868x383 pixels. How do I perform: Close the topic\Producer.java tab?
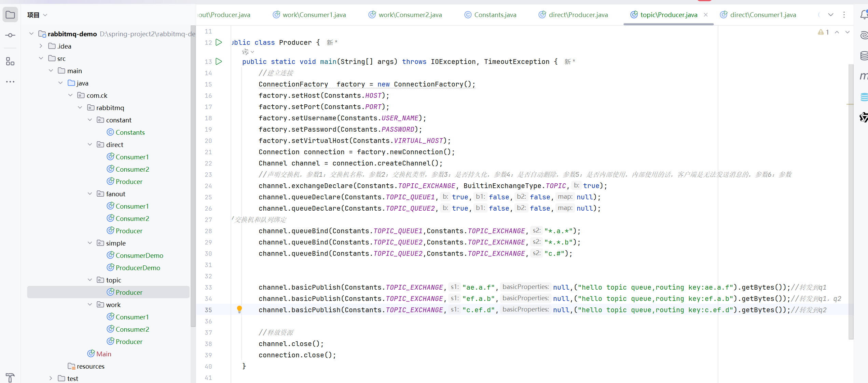click(x=706, y=15)
